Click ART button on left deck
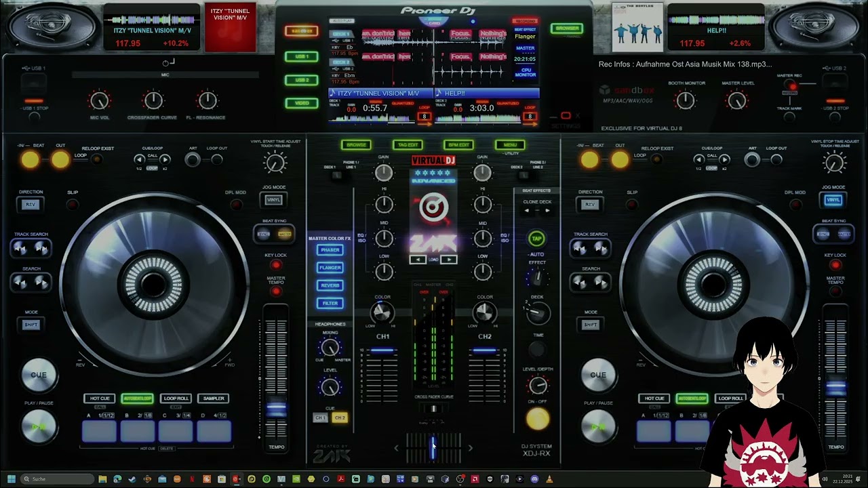The height and width of the screenshot is (488, 868). pos(193,159)
